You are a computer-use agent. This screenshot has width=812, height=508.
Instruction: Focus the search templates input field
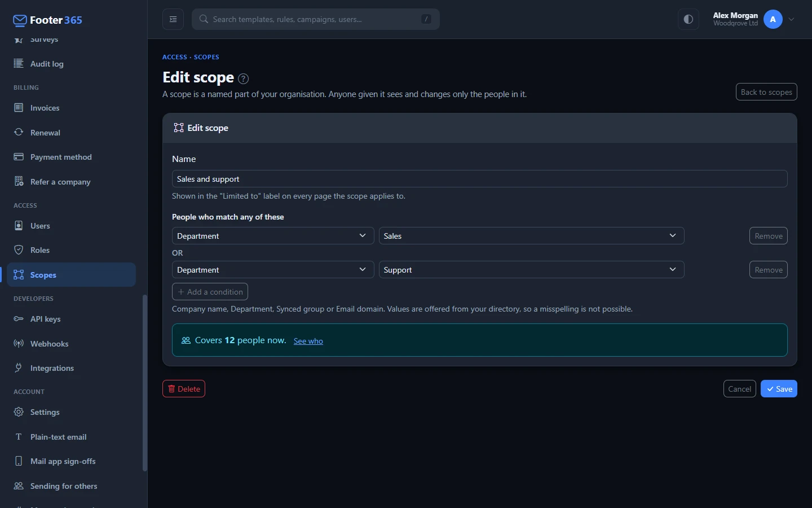316,19
